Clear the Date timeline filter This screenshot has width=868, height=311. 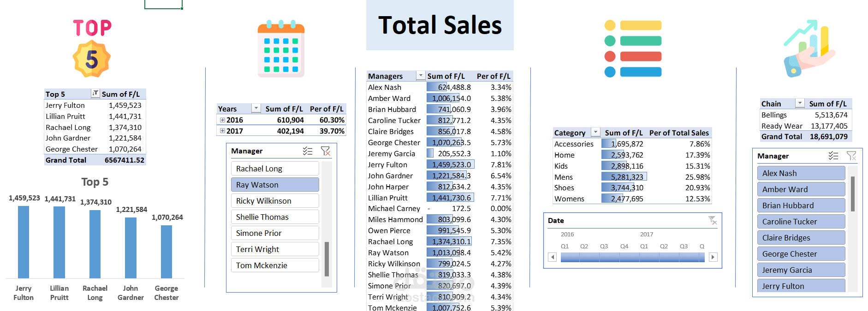(713, 221)
